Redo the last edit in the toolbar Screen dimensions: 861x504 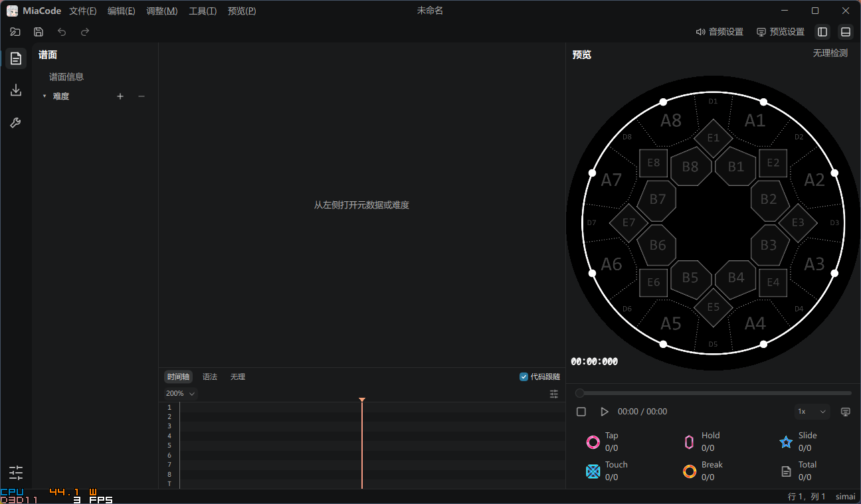click(x=85, y=32)
